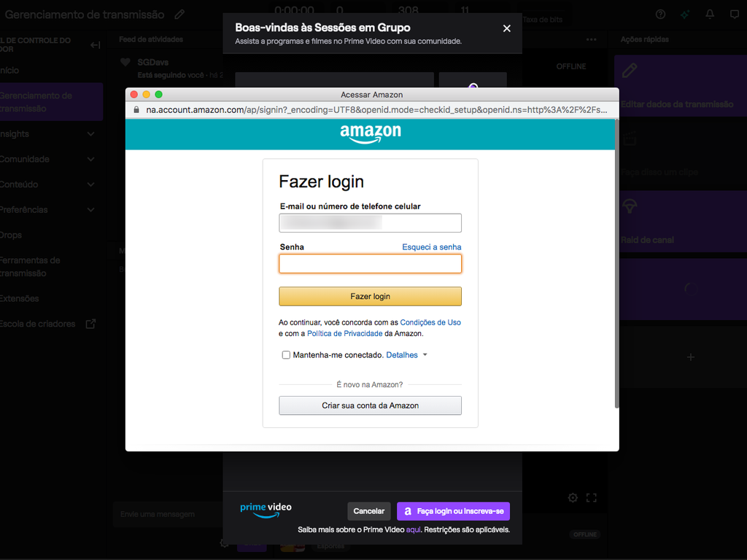Click the Fazer login heading text

[321, 182]
